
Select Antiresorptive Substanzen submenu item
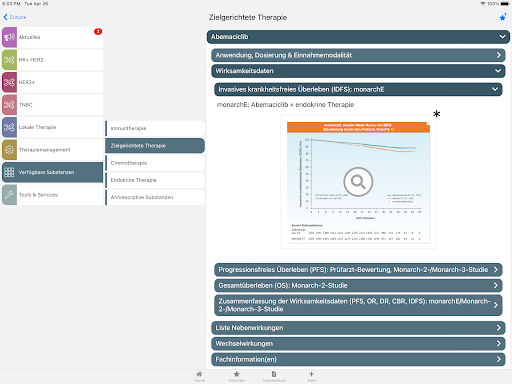click(x=155, y=197)
